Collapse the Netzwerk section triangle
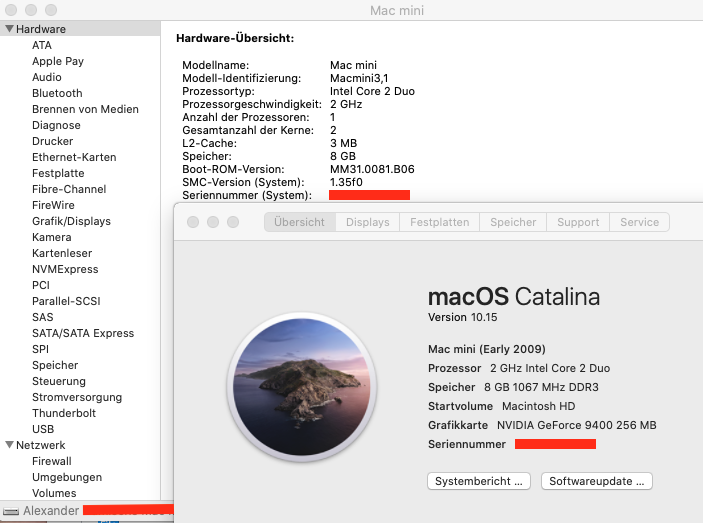This screenshot has height=523, width=703. tap(9, 445)
